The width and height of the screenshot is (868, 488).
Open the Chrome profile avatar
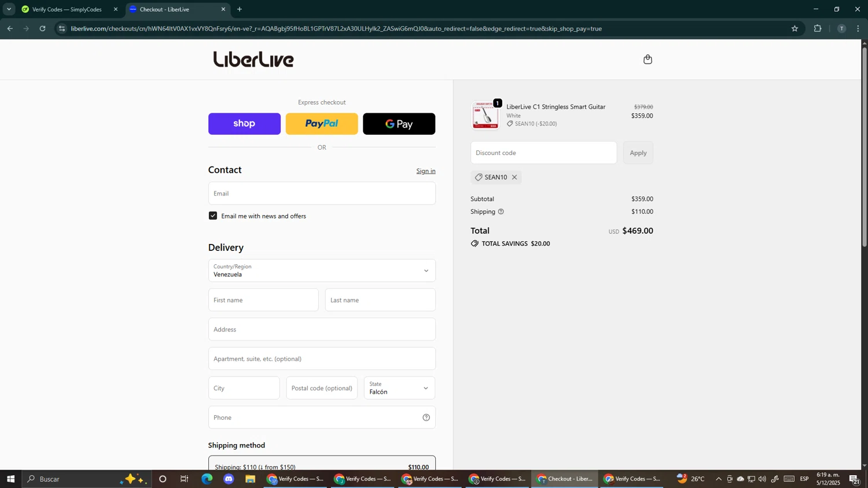(841, 28)
